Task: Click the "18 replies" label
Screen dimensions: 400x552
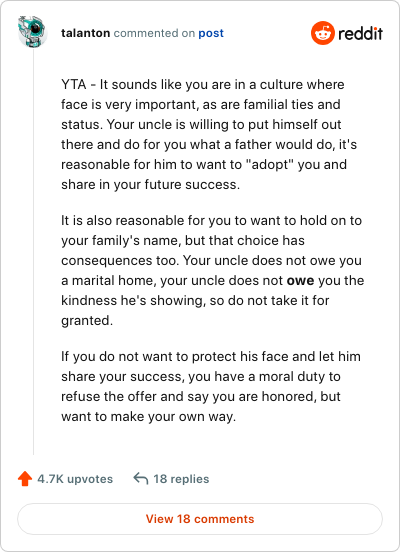Action: coord(181,479)
